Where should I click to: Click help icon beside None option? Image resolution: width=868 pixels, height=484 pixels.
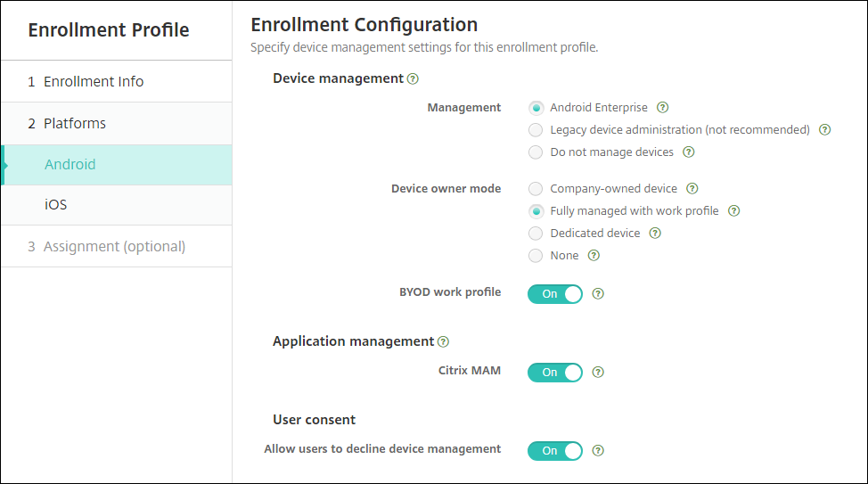[x=594, y=256]
